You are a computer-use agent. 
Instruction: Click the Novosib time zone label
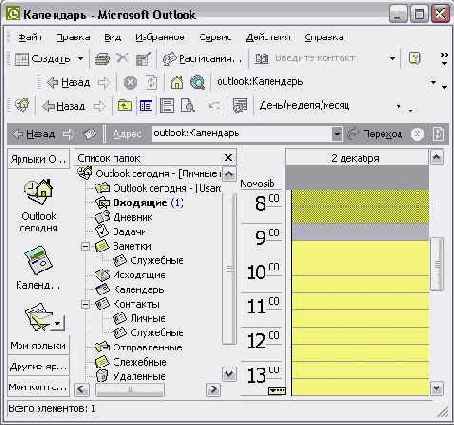pos(257,184)
